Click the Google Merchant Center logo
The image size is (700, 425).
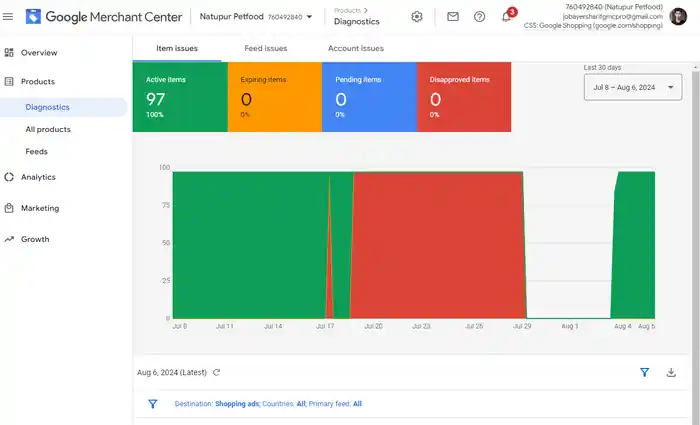[x=104, y=17]
